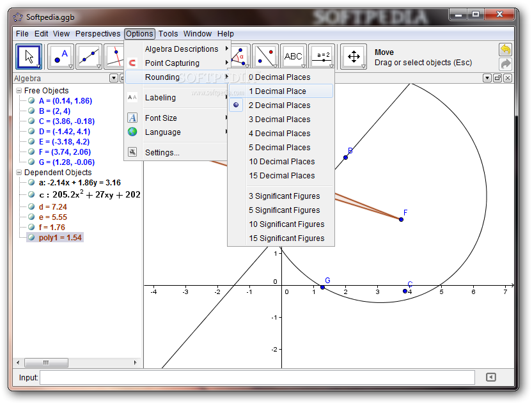Select the Move Graphics View tool
The width and height of the screenshot is (532, 404).
point(354,57)
